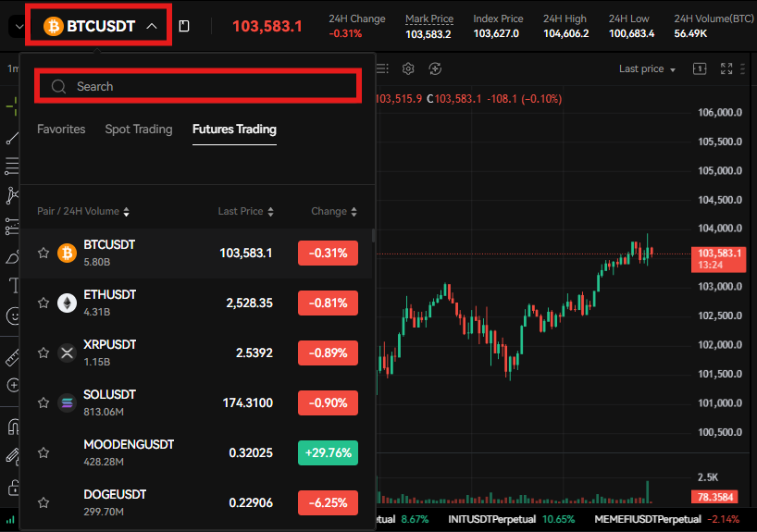The height and width of the screenshot is (532, 757).
Task: Click the +29.76% change badge
Action: coord(328,452)
